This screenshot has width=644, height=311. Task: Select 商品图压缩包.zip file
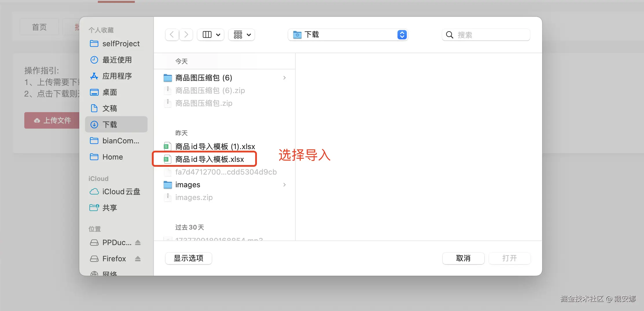pos(225,103)
